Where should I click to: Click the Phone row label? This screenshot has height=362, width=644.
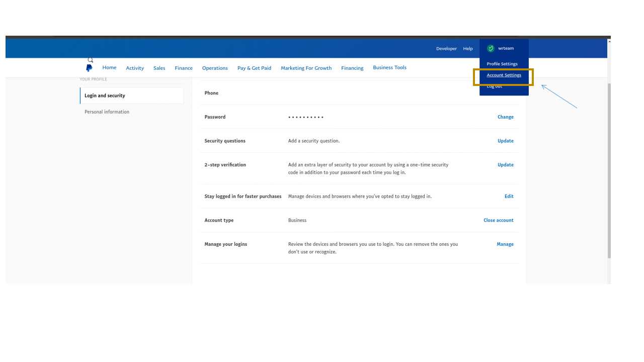[x=211, y=93]
